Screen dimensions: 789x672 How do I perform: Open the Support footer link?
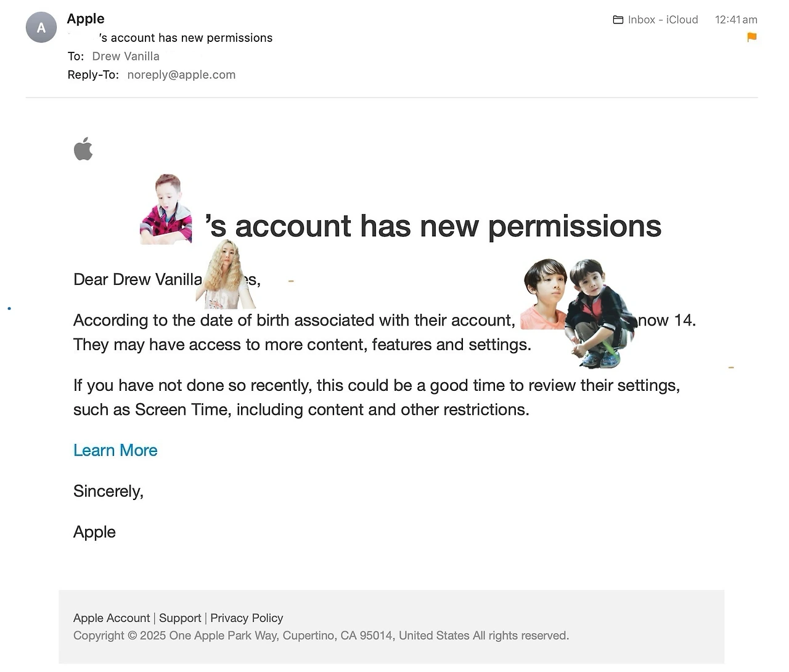[x=180, y=618]
